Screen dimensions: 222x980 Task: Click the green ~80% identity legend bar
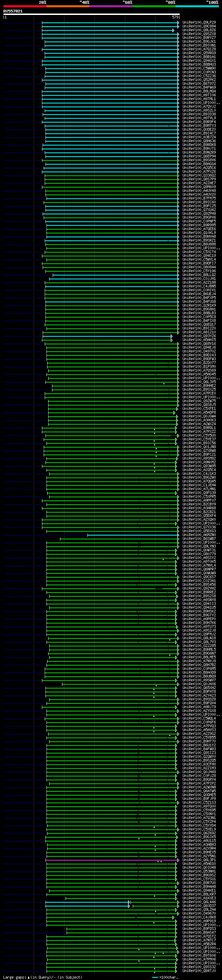154,6
